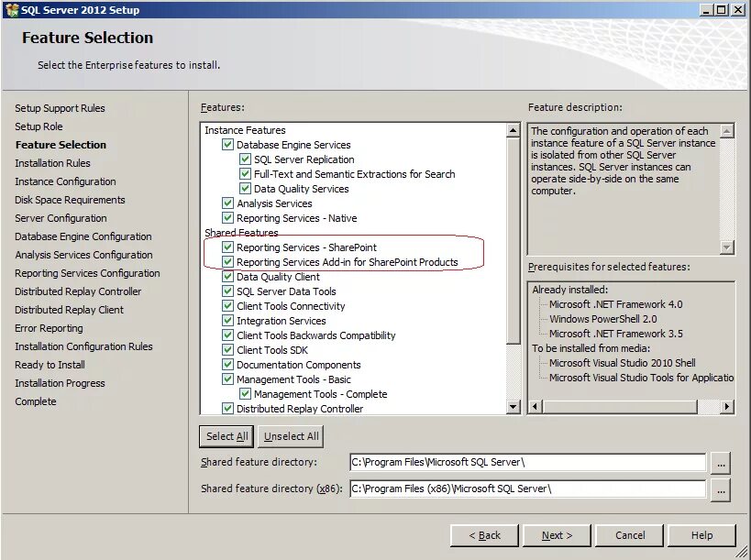Select Visual Studio Tools for Applications item

(641, 378)
